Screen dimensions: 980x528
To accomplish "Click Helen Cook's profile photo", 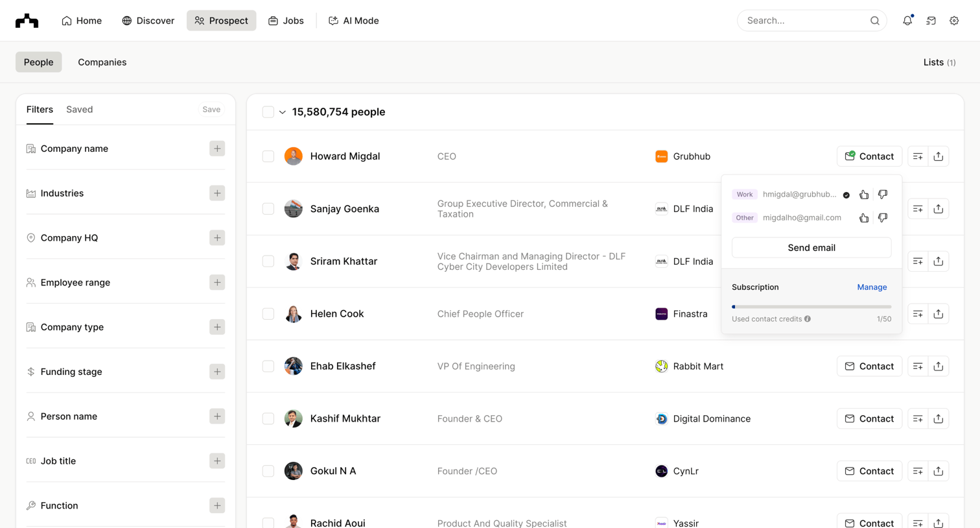I will [294, 314].
